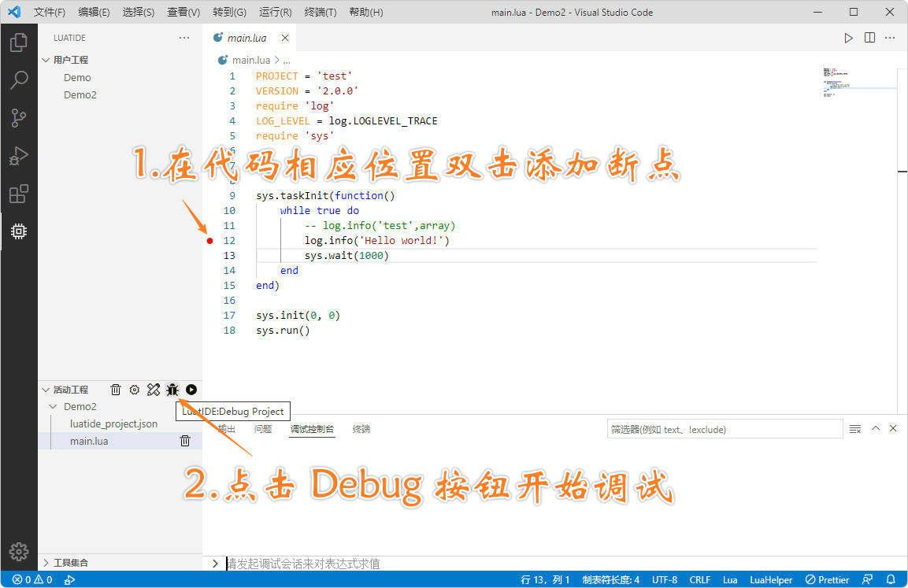908x588 pixels.
Task: Open the 终端(T) menu
Action: point(321,12)
